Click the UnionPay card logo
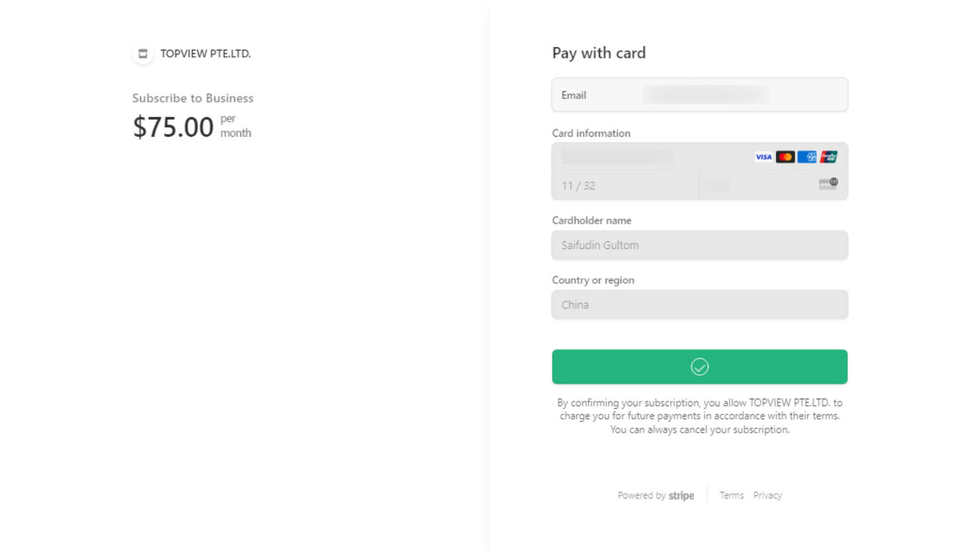 tap(828, 157)
